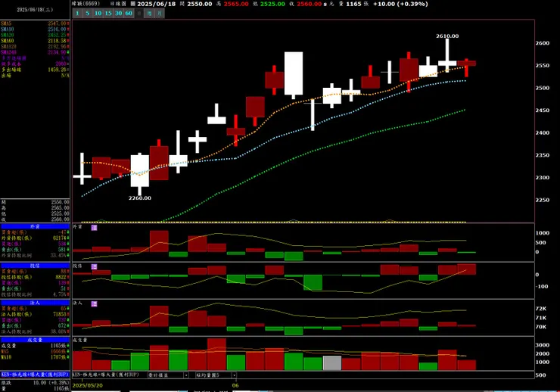The image size is (560, 392).
Task: Click the low price 2525.00 in header
Action: coord(272,4)
